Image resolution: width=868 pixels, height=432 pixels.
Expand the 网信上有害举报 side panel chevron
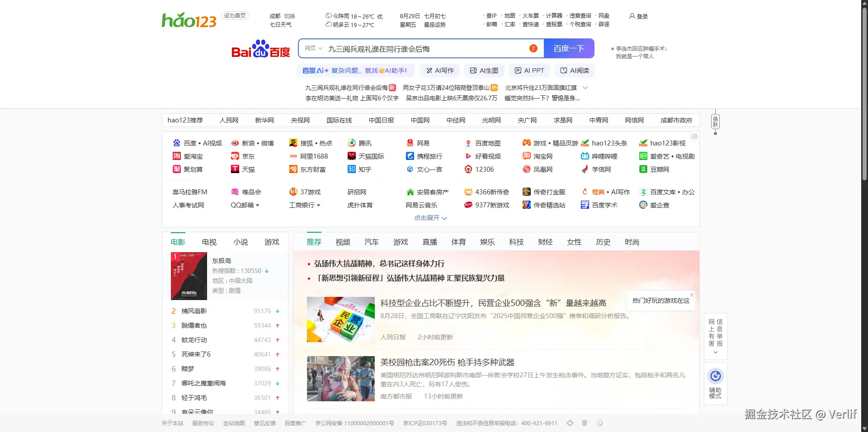(x=715, y=352)
